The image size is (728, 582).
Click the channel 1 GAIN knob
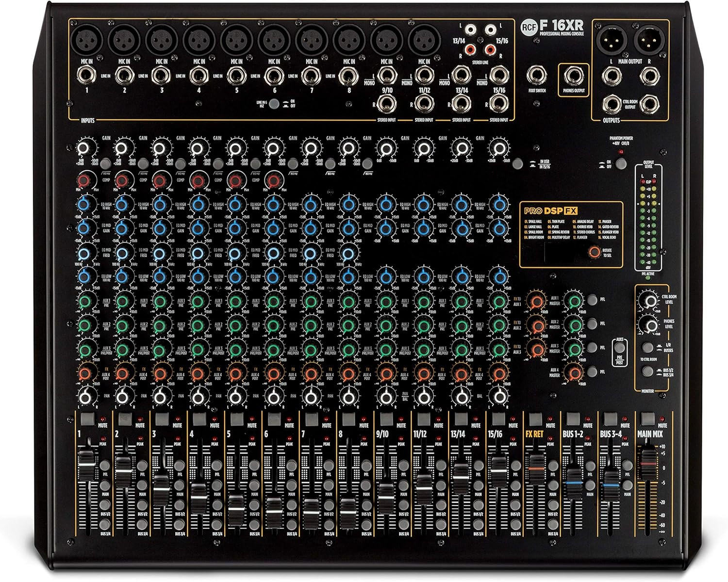coord(84,148)
